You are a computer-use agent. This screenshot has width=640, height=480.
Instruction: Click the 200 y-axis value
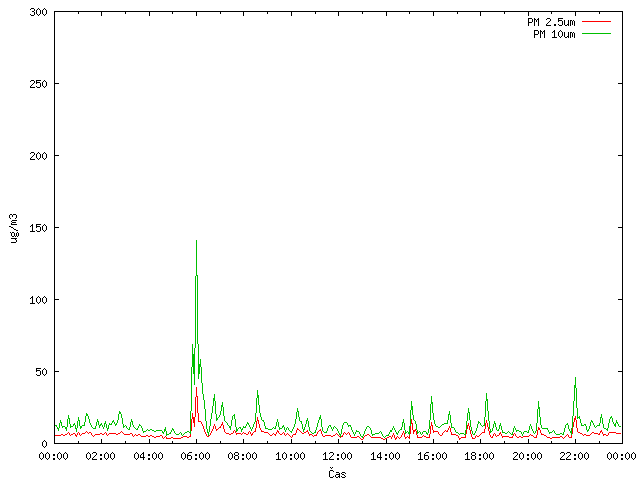click(x=38, y=156)
